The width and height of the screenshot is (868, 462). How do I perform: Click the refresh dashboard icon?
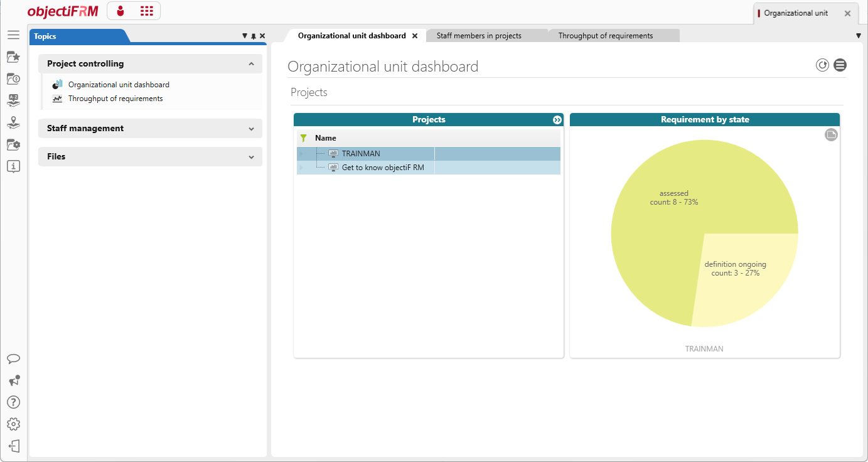(822, 65)
